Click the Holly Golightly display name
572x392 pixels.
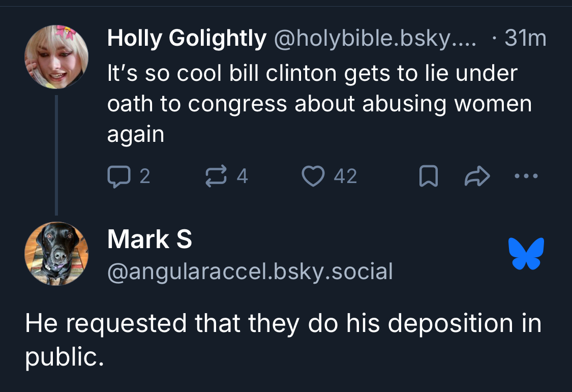coord(187,39)
